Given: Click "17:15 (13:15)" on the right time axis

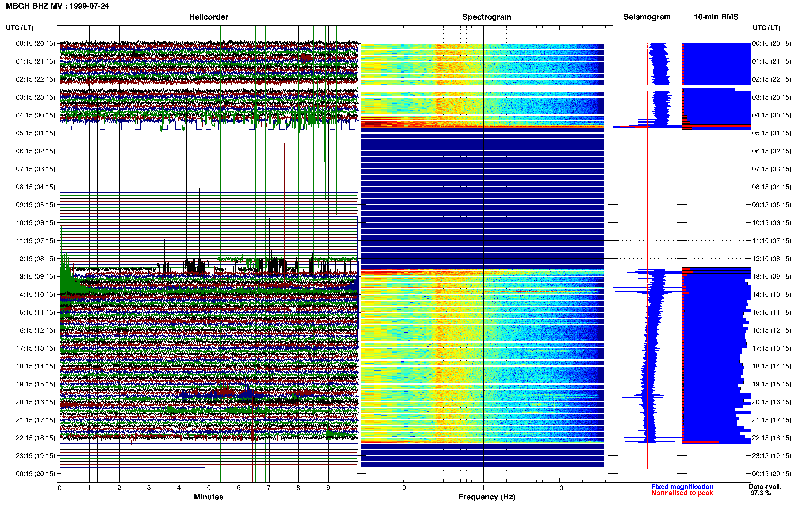Looking at the screenshot, I should (772, 348).
